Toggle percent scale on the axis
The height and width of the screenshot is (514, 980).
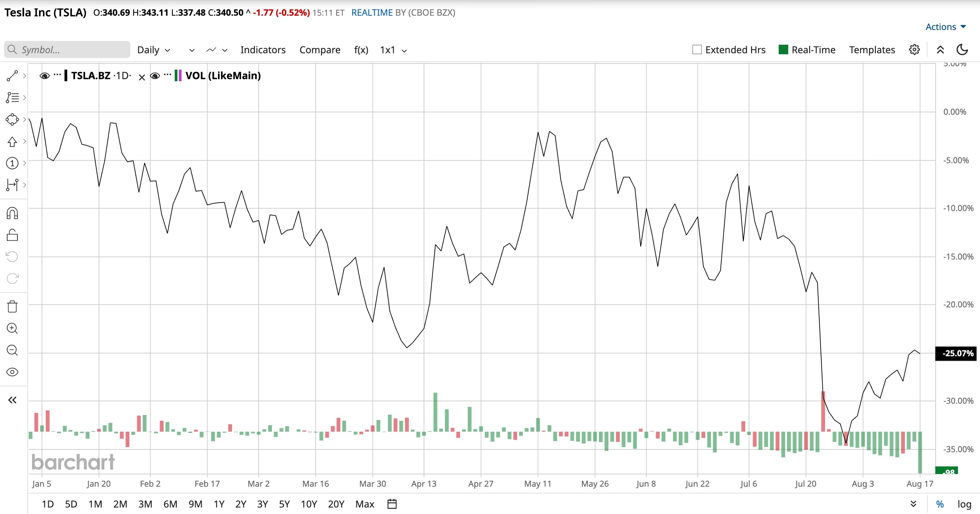940,504
